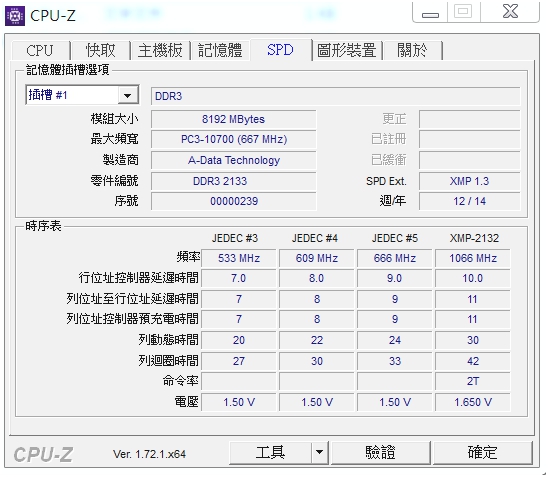
Task: Click the 1.50 V cell under JEDEC #3
Action: tap(239, 402)
